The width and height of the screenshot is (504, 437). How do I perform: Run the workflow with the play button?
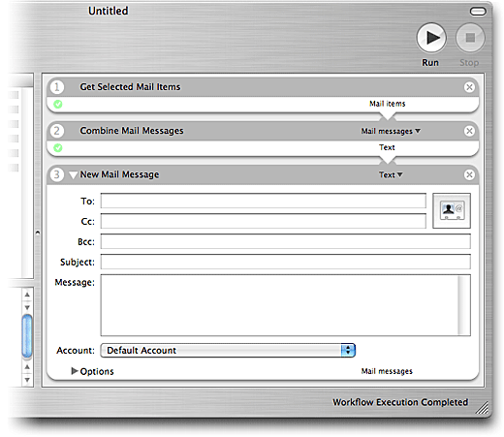pyautogui.click(x=431, y=38)
